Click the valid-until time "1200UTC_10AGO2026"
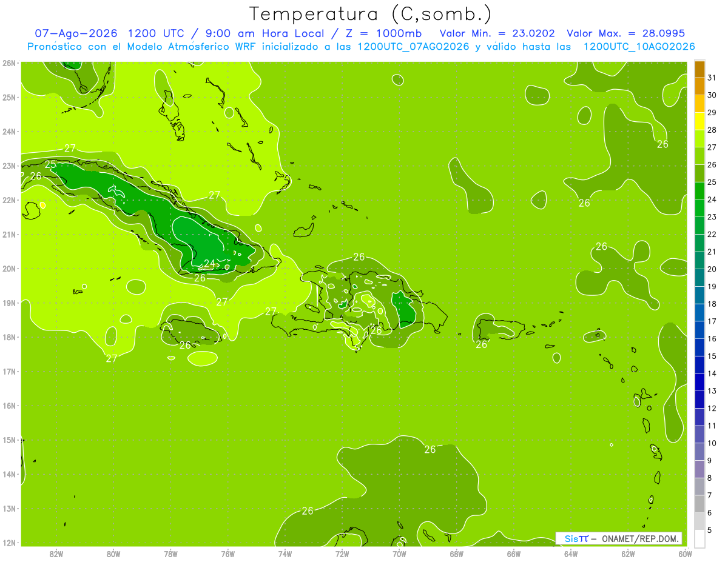The image size is (728, 562). click(x=639, y=47)
